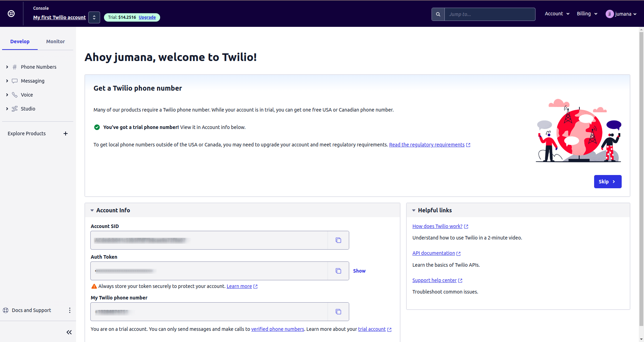This screenshot has width=644, height=342.
Task: Open the Twilio home logo icon
Action: [11, 14]
